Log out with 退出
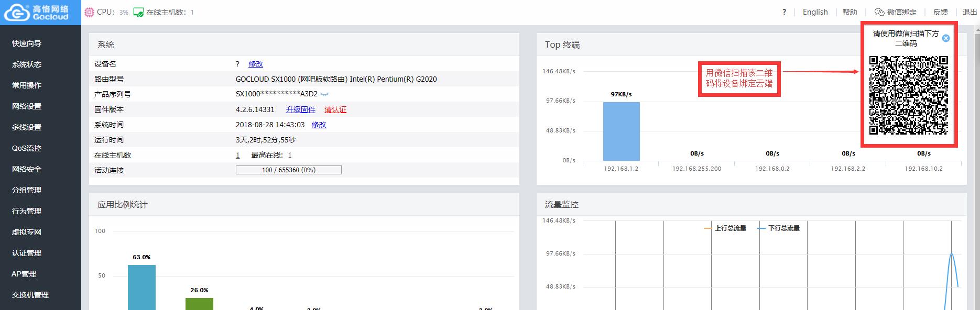Viewport: 980px width, 310px height. click(x=970, y=12)
